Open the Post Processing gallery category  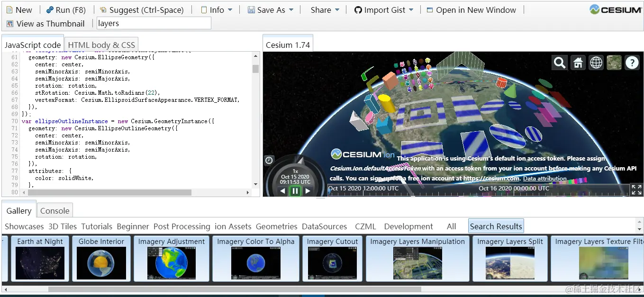click(181, 226)
